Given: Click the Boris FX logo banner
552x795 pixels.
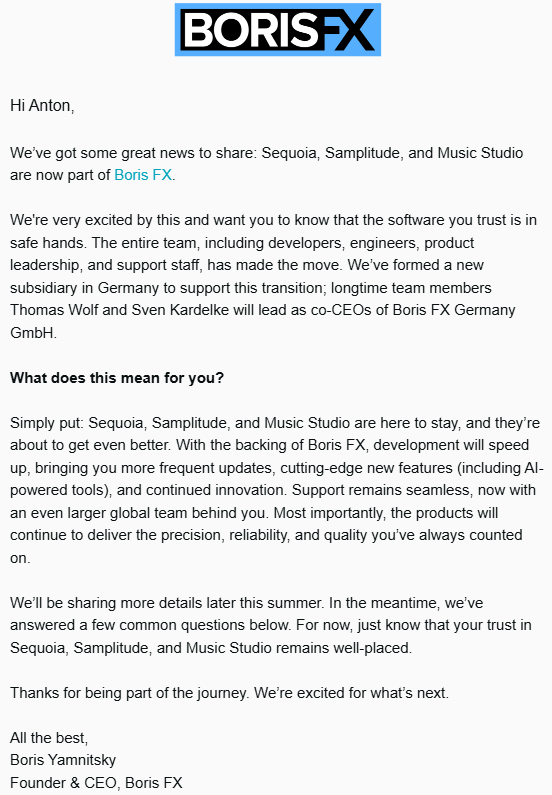Looking at the screenshot, I should tap(278, 29).
